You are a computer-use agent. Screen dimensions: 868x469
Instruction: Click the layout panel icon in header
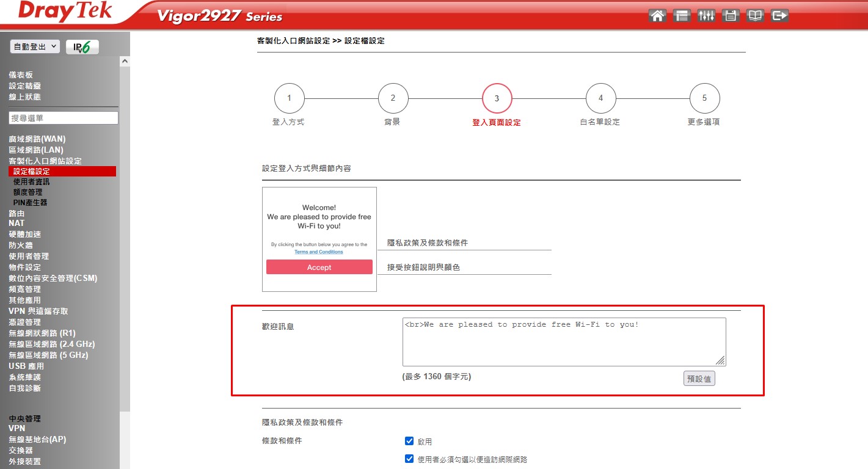[x=682, y=16]
